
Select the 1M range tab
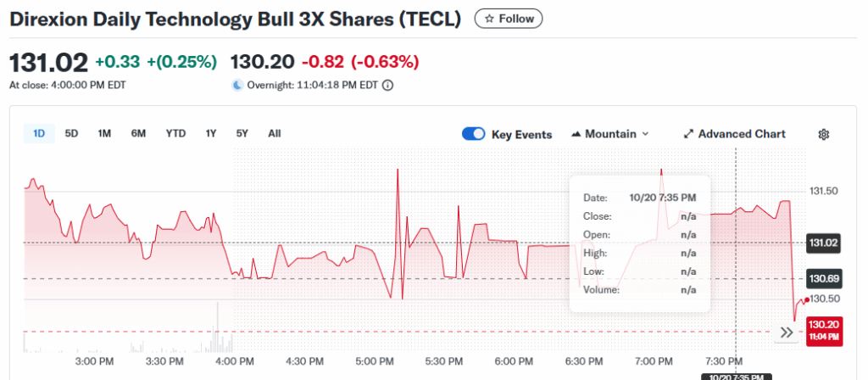104,133
